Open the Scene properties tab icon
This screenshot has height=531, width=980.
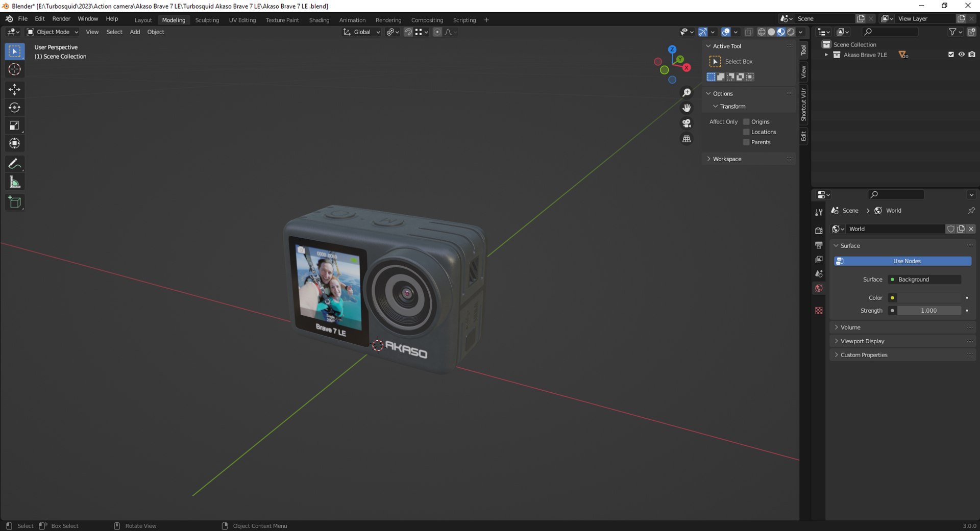[819, 274]
